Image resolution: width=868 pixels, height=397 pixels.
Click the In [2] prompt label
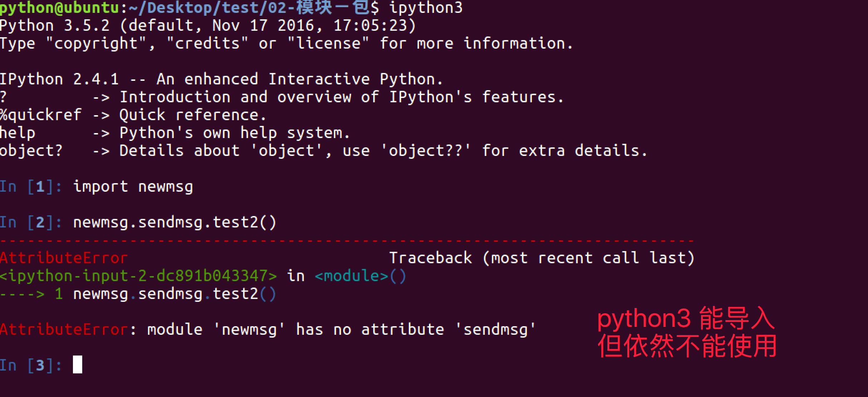tap(31, 222)
